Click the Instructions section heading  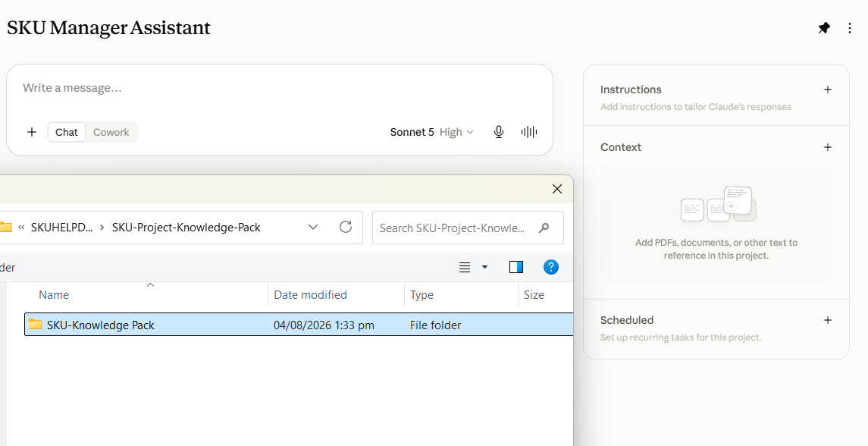(x=631, y=90)
